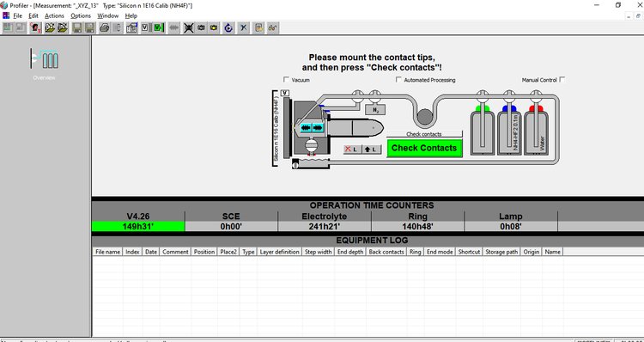Click the greyed grid layout icon at toolbar start
Viewport: 644px width, 342px height.
pos(8,28)
